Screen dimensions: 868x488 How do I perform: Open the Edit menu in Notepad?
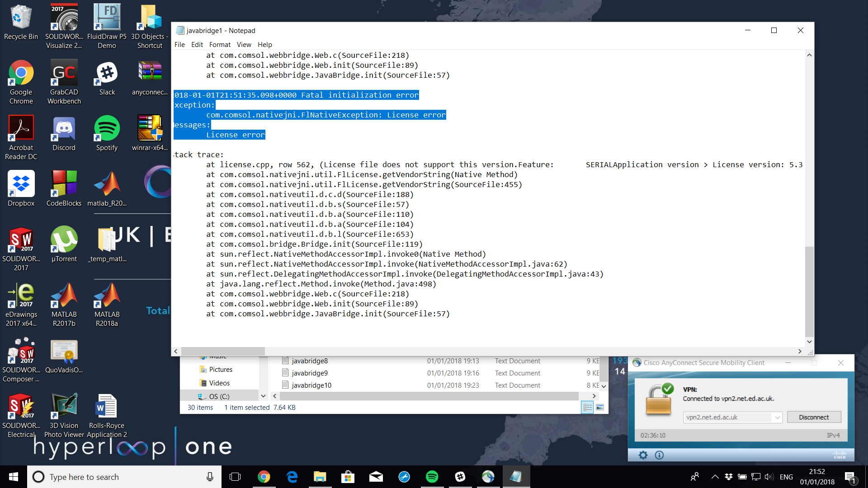point(197,44)
